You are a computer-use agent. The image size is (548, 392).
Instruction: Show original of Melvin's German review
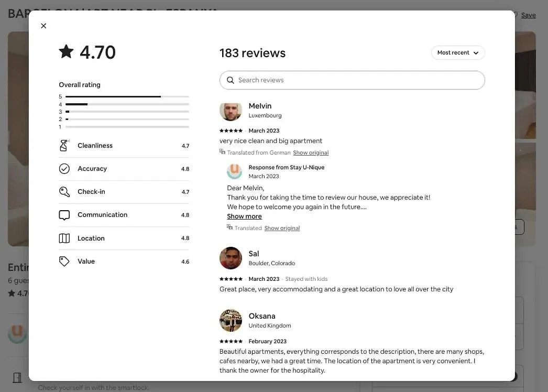pos(311,153)
